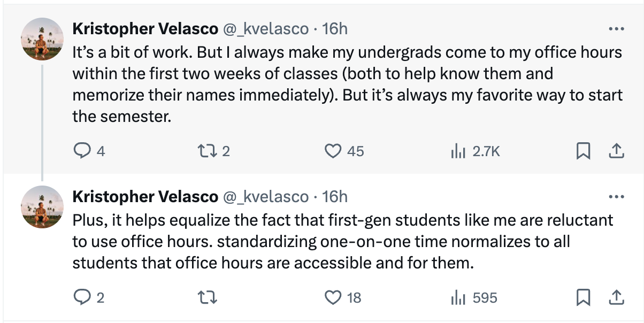Screen dimensions: 644x323
Task: Reply to the office hours tweet
Action: [81, 152]
